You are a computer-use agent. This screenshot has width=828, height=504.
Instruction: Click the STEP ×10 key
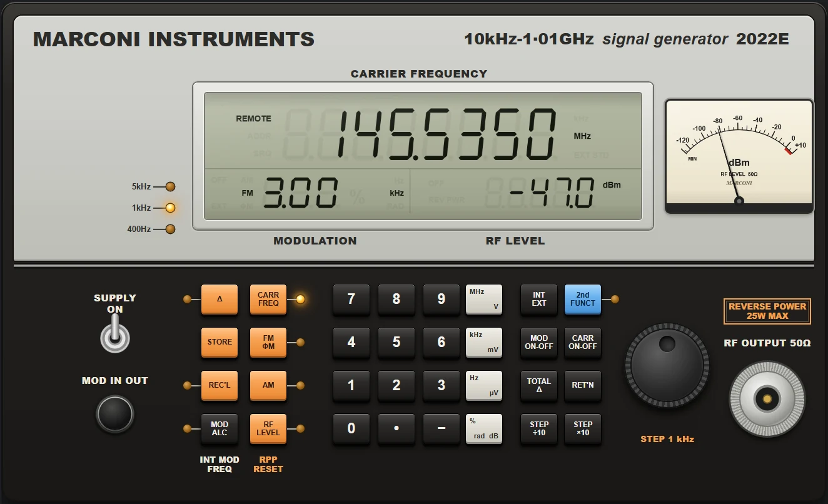pyautogui.click(x=583, y=428)
